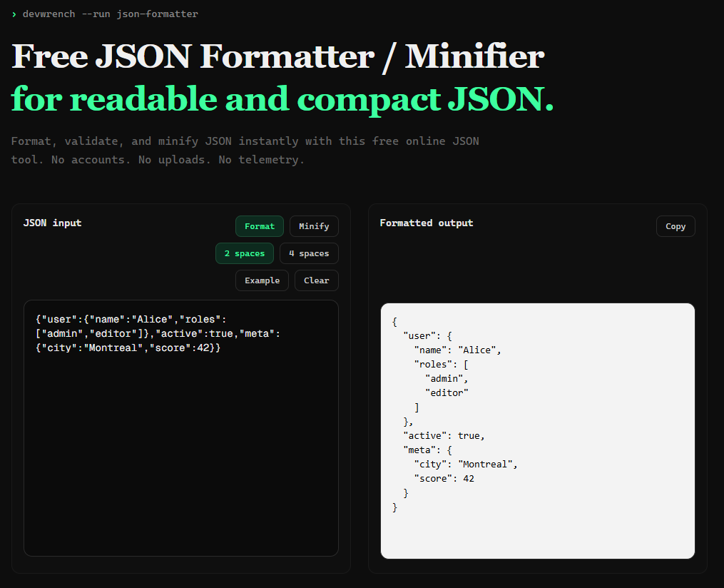Click the devwrench --run json-formatter command text

coord(111,14)
